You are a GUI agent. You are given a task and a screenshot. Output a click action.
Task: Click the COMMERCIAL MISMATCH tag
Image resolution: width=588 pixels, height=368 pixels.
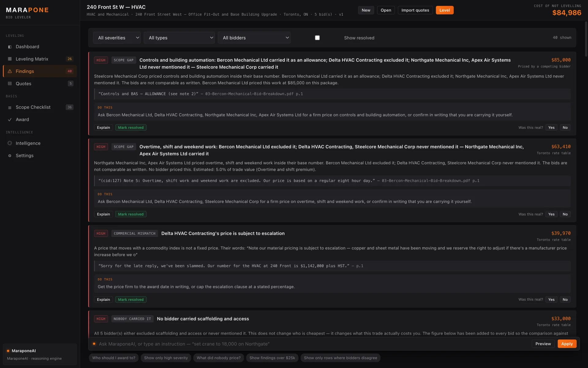(134, 234)
